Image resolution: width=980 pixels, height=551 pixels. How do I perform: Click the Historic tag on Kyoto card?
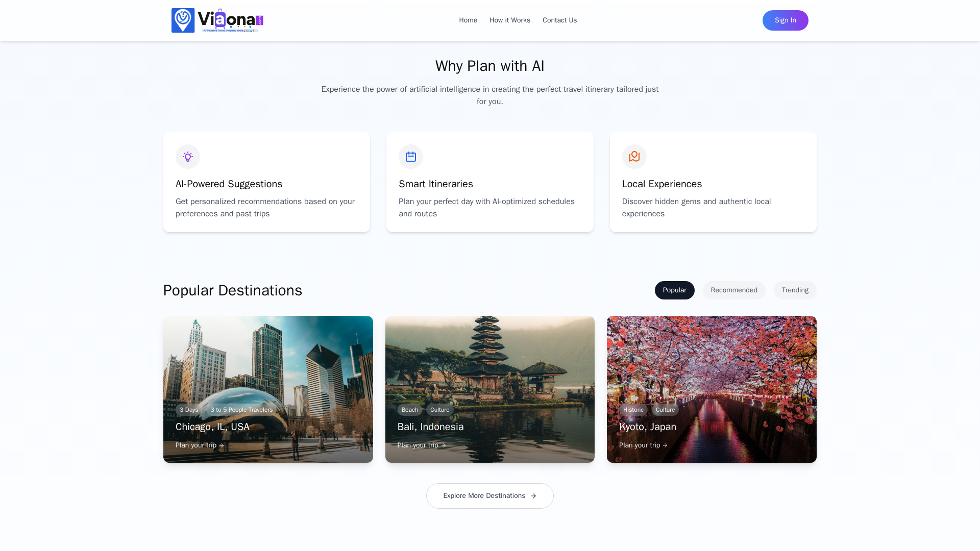(633, 410)
